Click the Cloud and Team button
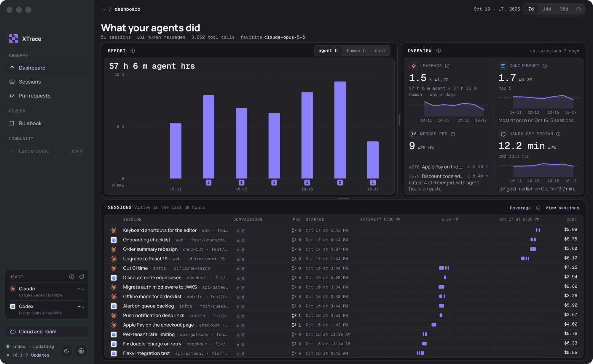Viewport: 593px width, 364px height. tap(47, 332)
